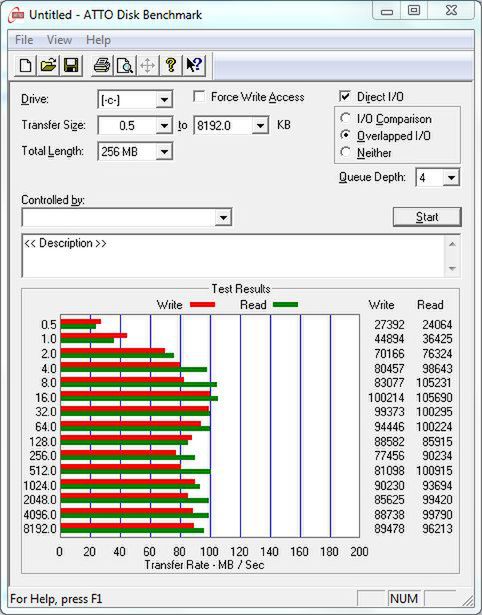Click inside the Description text box

(x=233, y=256)
